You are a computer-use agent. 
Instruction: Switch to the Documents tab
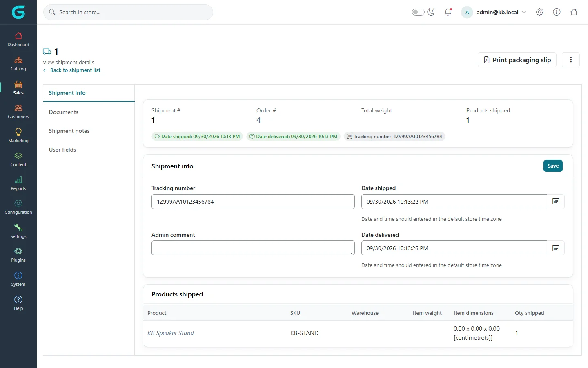tap(89, 112)
